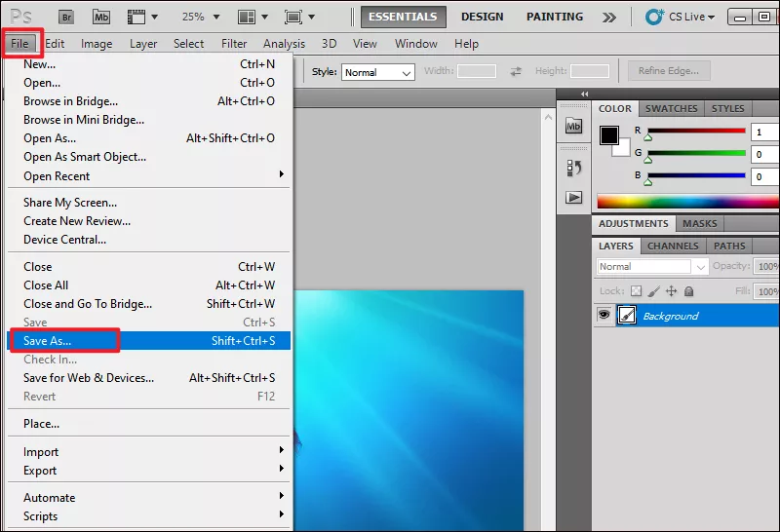
Task: Choose New... from File menu
Action: [149, 64]
